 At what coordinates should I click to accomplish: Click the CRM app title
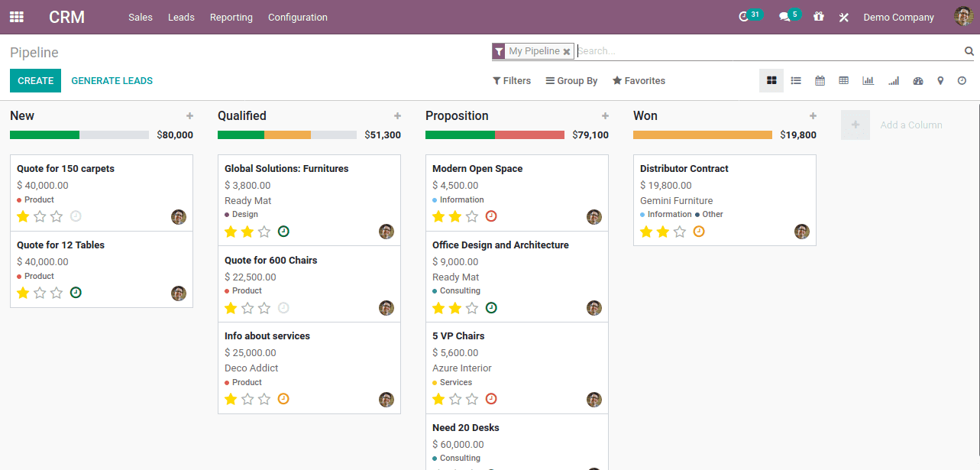point(67,17)
